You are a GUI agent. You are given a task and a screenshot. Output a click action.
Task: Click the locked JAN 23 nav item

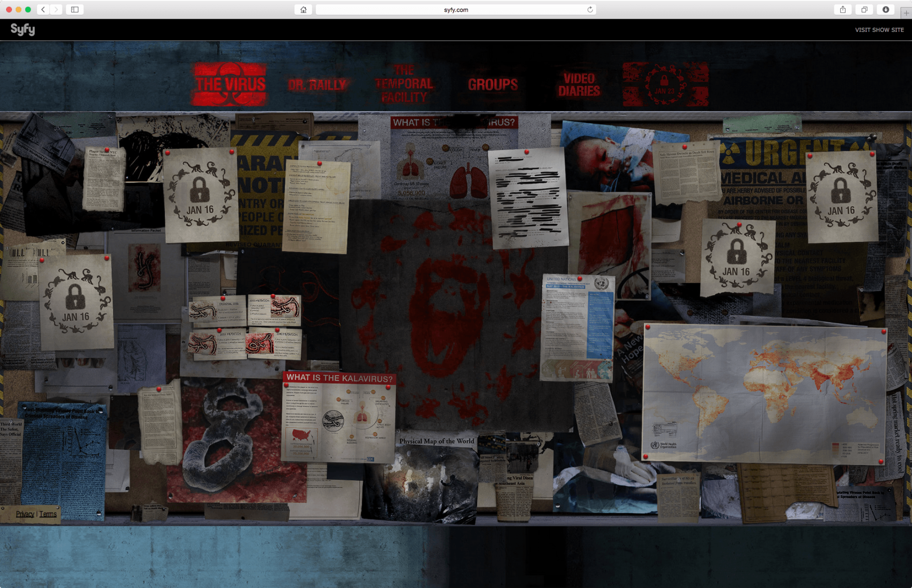tap(665, 84)
